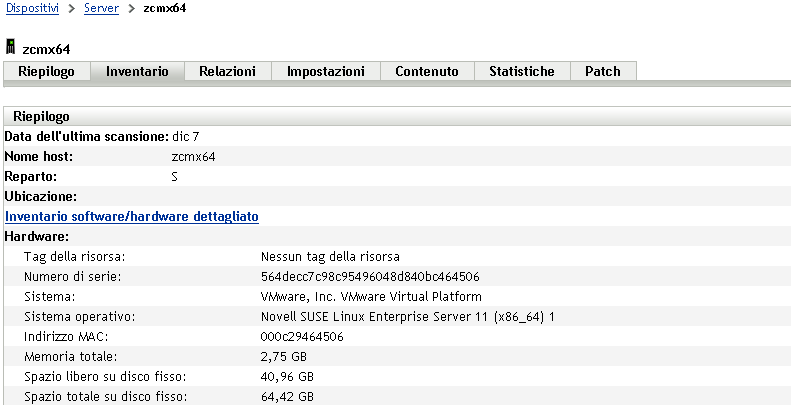This screenshot has height=405, width=791.
Task: Switch to the Patch tab
Action: click(603, 71)
